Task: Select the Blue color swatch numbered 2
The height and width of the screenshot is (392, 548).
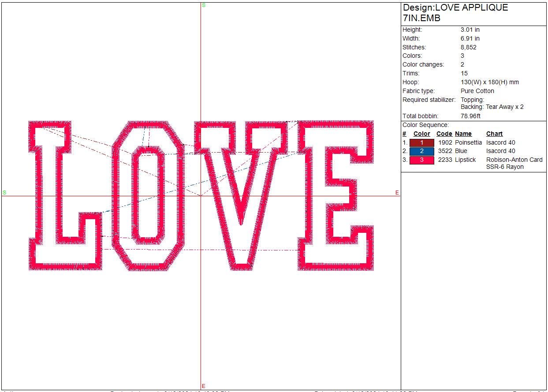Action: coord(421,151)
